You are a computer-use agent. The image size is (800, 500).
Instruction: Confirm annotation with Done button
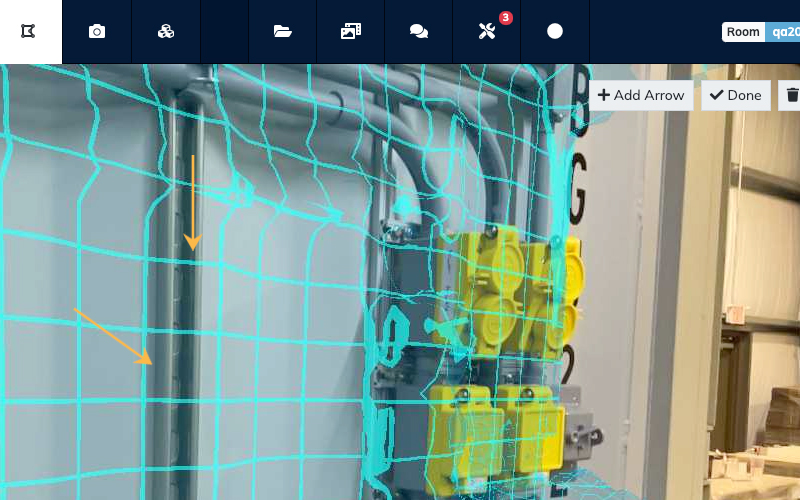(x=736, y=95)
